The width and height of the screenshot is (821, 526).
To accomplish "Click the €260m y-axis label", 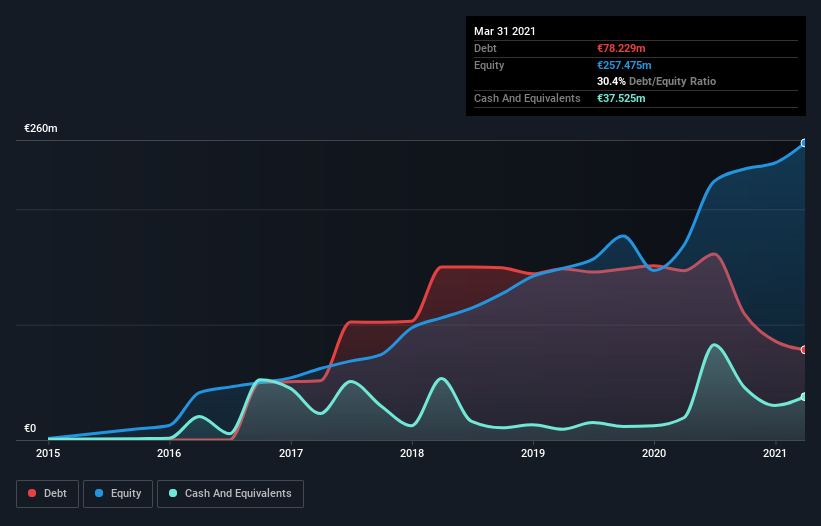I will tap(41, 128).
